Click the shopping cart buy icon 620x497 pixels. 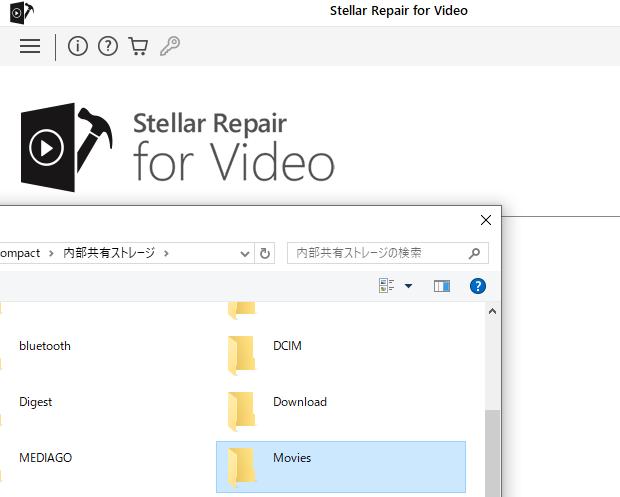tap(138, 46)
